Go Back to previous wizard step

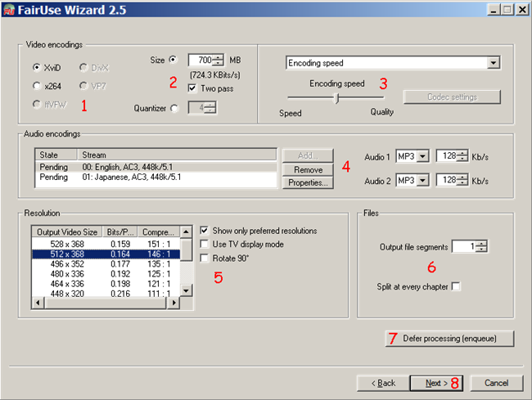(383, 383)
